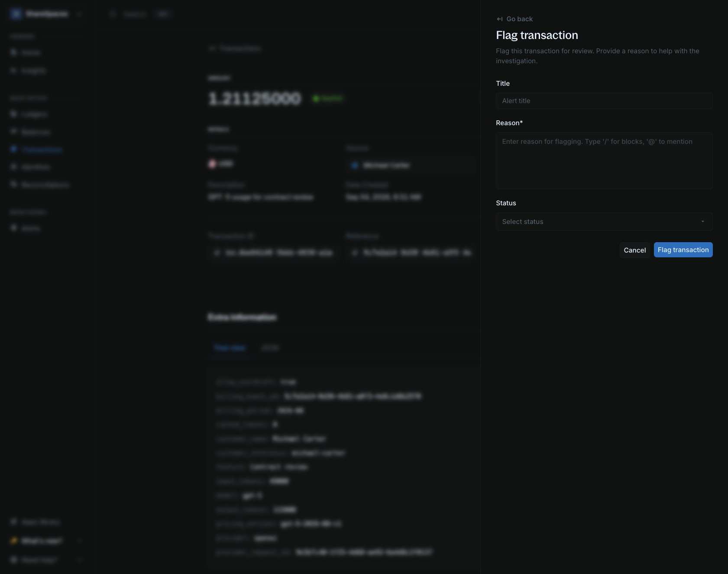This screenshot has height=574, width=728.
Task: Click the Go back arrow icon
Action: click(500, 19)
